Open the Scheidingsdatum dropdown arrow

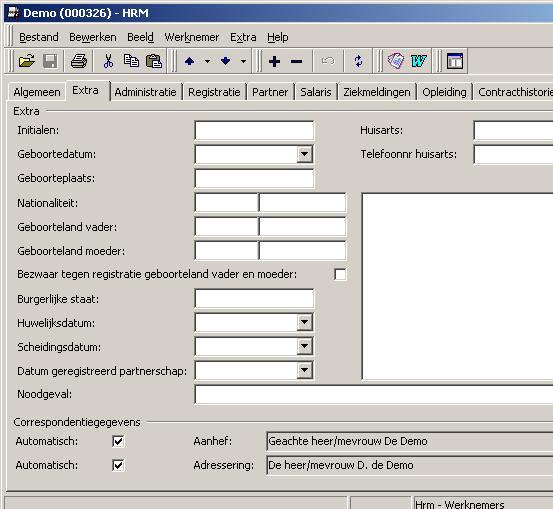[304, 346]
